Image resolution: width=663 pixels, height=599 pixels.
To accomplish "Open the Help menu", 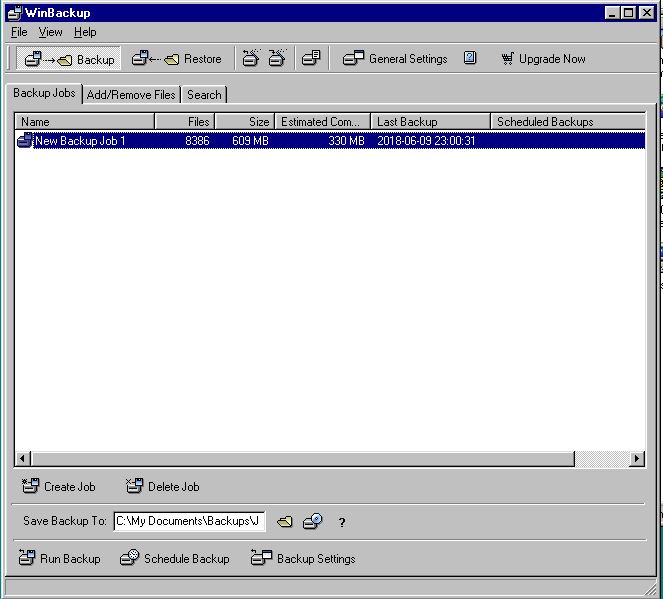I will [x=85, y=32].
